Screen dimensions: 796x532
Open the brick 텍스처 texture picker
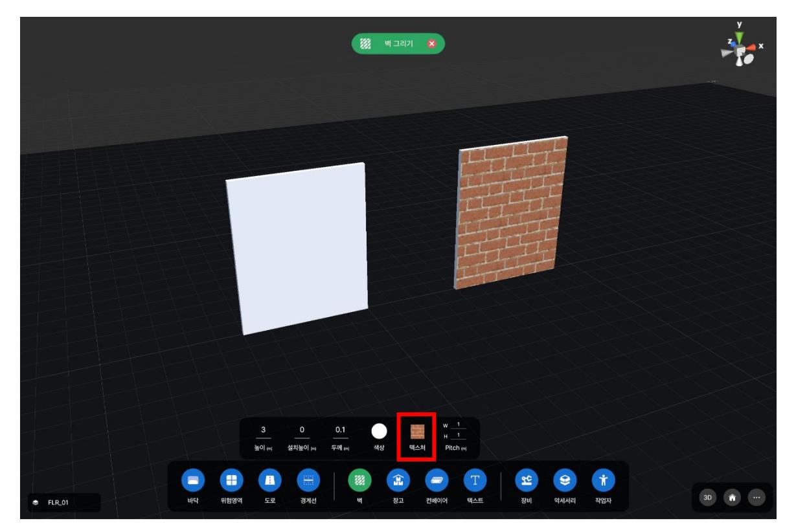(418, 432)
